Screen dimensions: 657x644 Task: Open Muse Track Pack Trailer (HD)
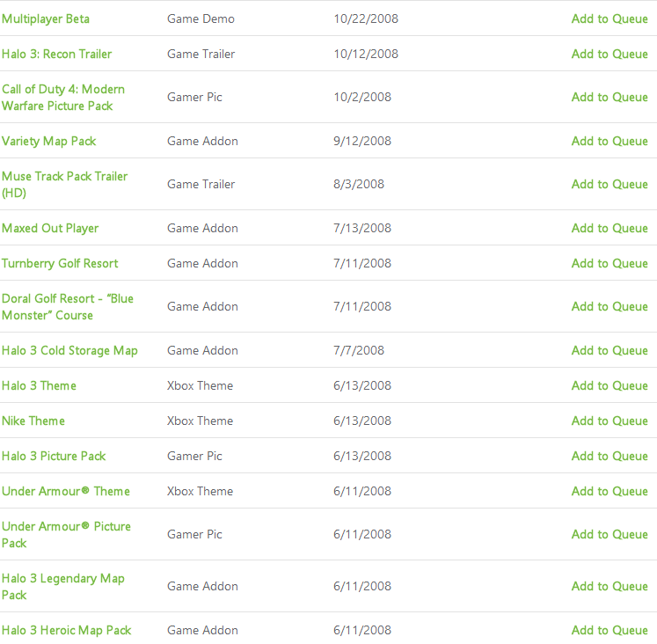click(64, 185)
